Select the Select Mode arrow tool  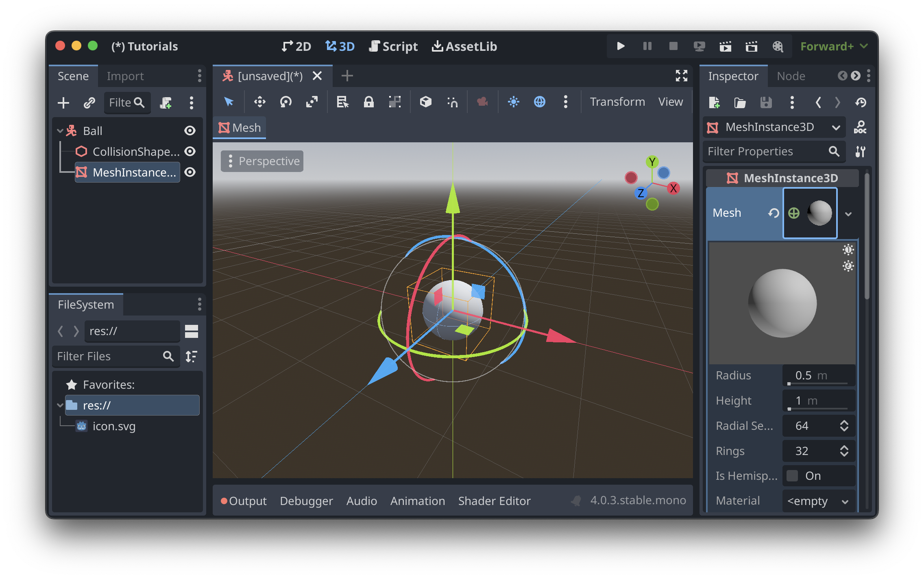(x=229, y=102)
